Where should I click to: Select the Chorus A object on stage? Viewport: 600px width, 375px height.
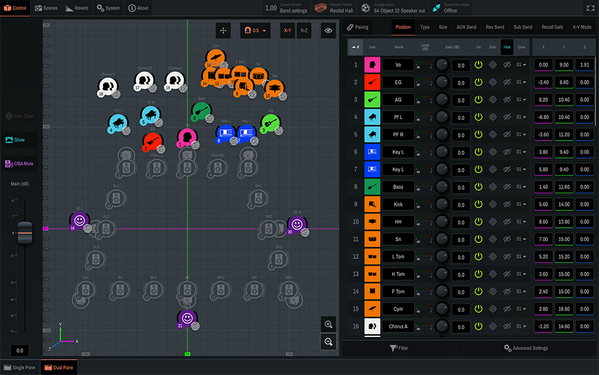point(174,80)
